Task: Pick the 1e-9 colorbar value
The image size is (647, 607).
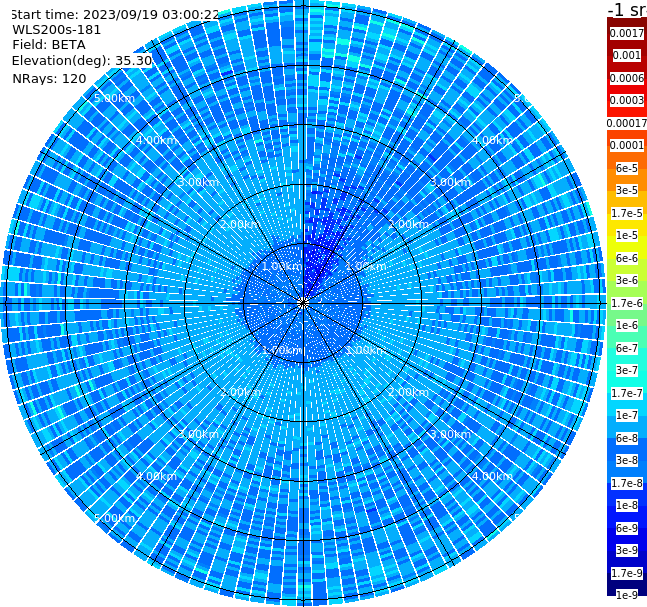Action: [x=627, y=595]
